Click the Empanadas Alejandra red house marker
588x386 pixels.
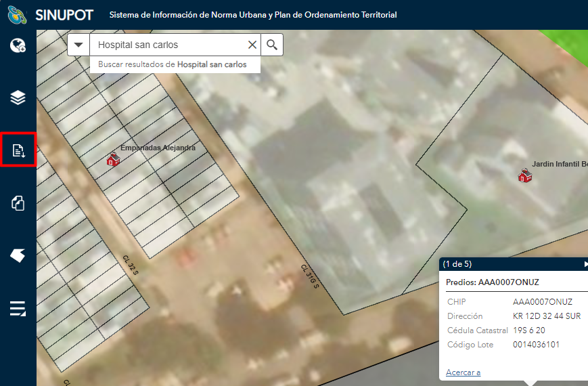click(113, 160)
